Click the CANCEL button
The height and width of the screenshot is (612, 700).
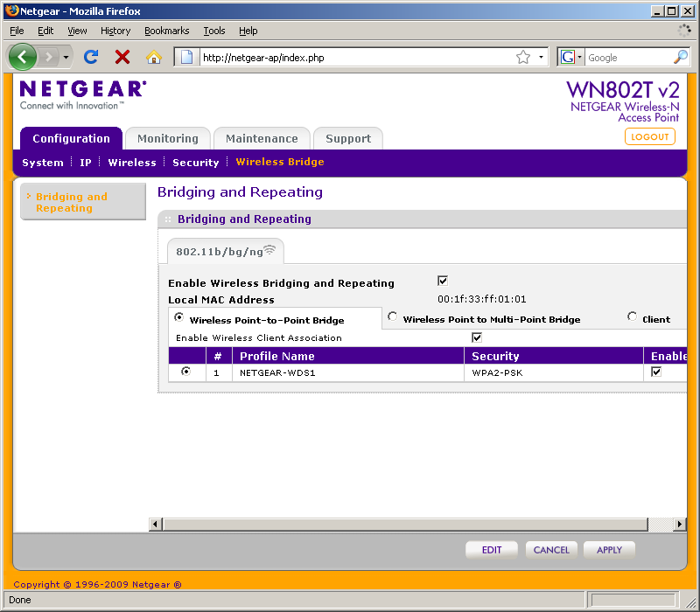coord(551,550)
